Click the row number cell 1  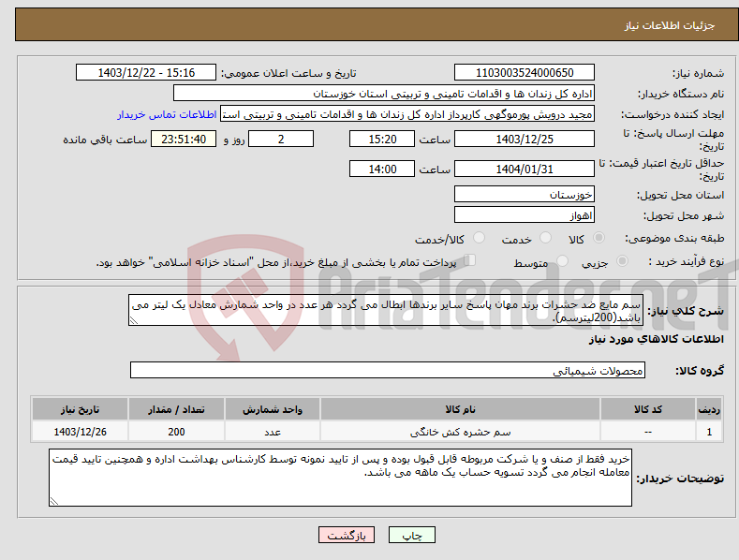709,432
